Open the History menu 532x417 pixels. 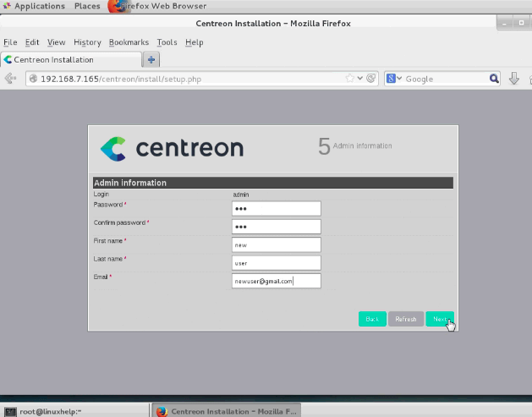coord(87,42)
